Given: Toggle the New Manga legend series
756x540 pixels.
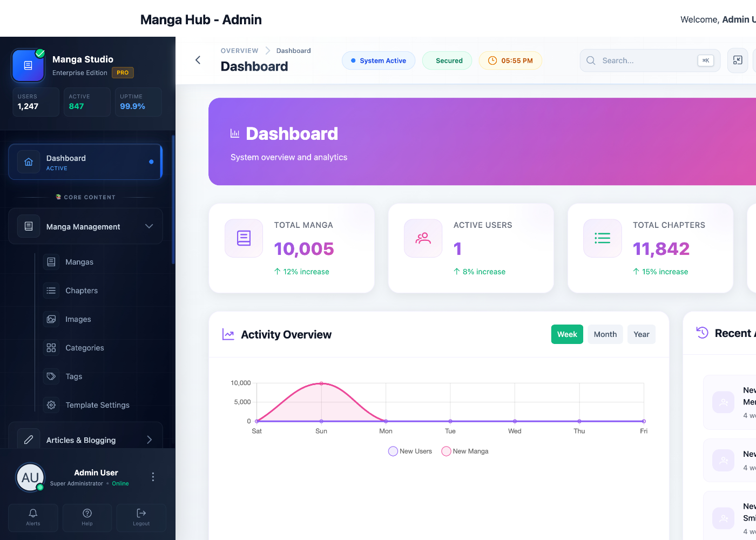Looking at the screenshot, I should (x=465, y=451).
